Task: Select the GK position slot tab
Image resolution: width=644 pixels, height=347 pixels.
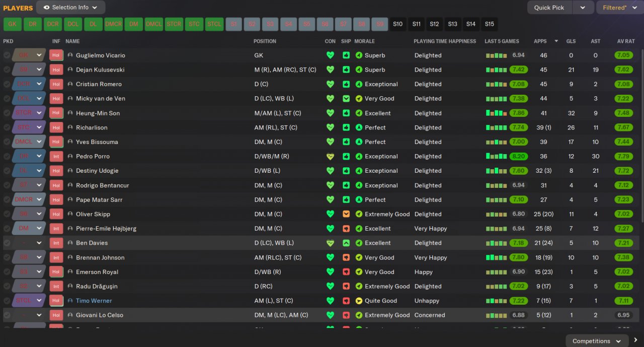Action: (13, 24)
